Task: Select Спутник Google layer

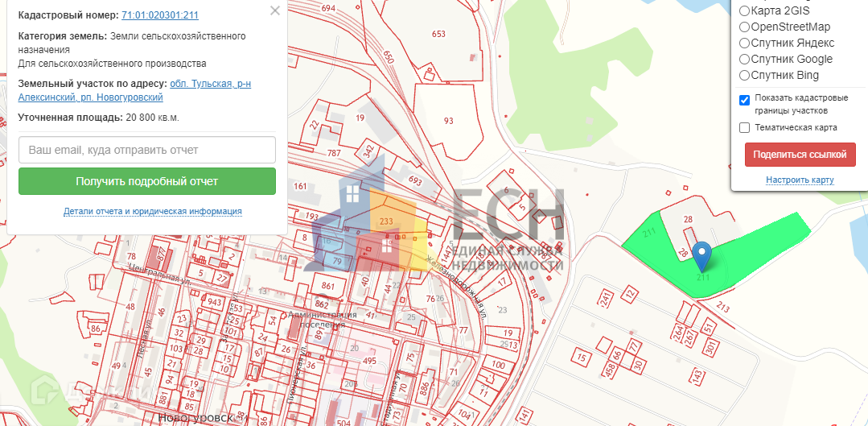Action: (745, 59)
